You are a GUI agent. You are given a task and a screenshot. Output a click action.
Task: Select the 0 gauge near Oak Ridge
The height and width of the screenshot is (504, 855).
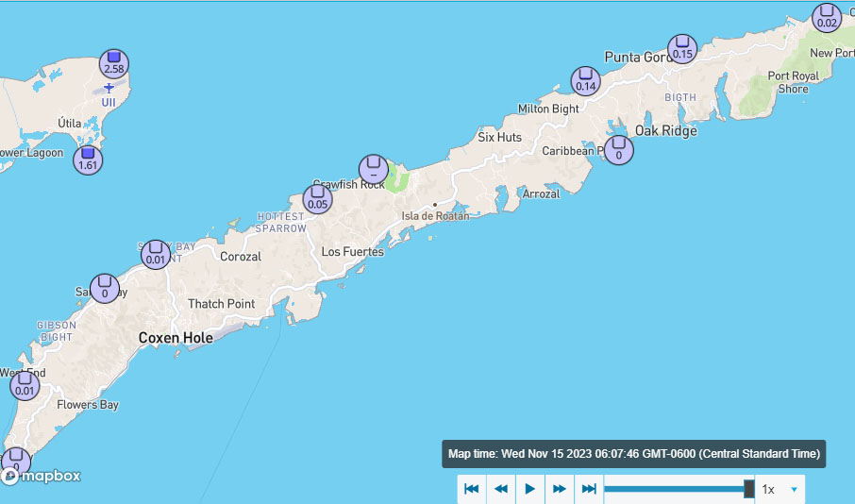click(x=619, y=150)
